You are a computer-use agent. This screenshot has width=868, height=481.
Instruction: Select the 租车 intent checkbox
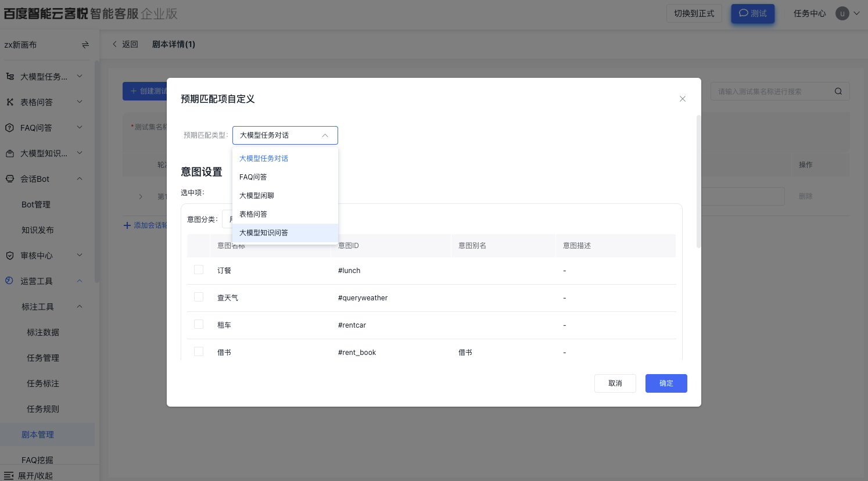point(199,324)
